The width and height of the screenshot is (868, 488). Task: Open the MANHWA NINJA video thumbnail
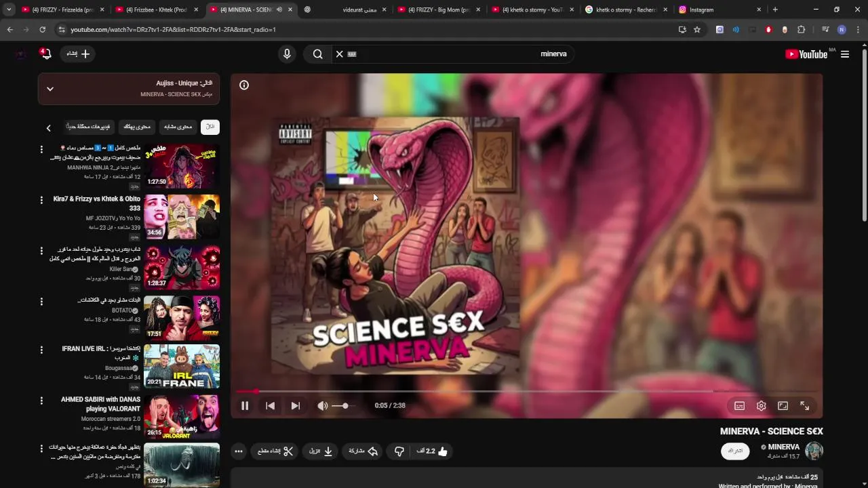coord(182,166)
